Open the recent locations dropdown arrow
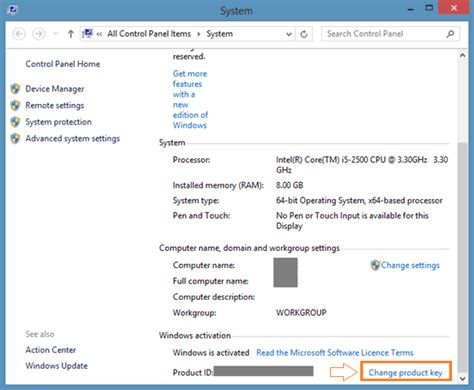474x390 pixels. [56, 34]
